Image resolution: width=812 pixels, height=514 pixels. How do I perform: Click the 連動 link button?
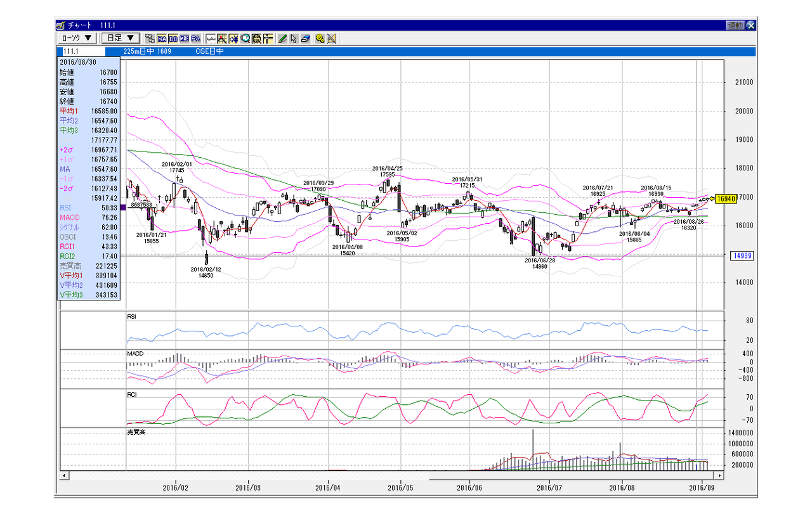(735, 25)
